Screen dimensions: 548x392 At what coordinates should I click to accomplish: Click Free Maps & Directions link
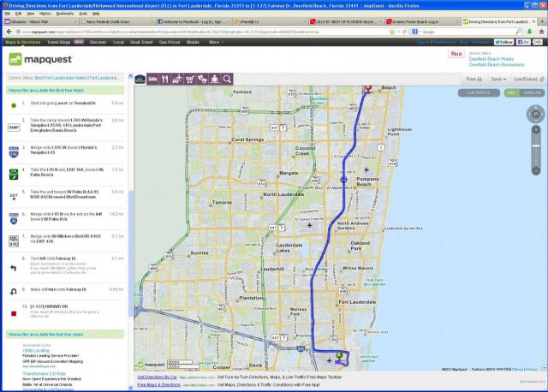[x=158, y=384]
